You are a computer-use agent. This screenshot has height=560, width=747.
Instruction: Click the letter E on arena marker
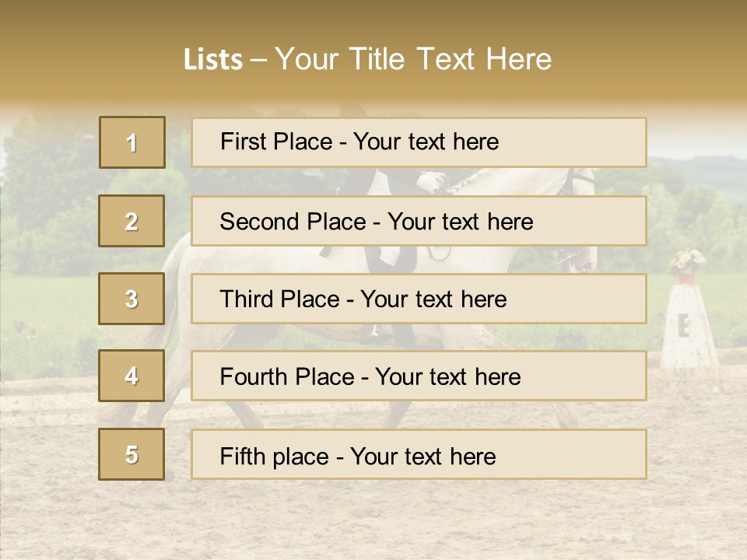684,327
